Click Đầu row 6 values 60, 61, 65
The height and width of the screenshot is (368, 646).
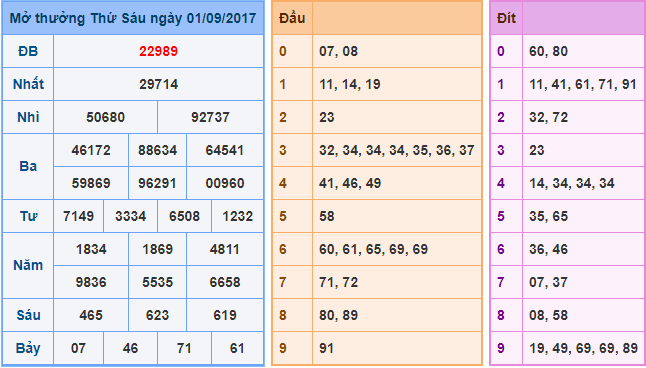click(x=373, y=249)
